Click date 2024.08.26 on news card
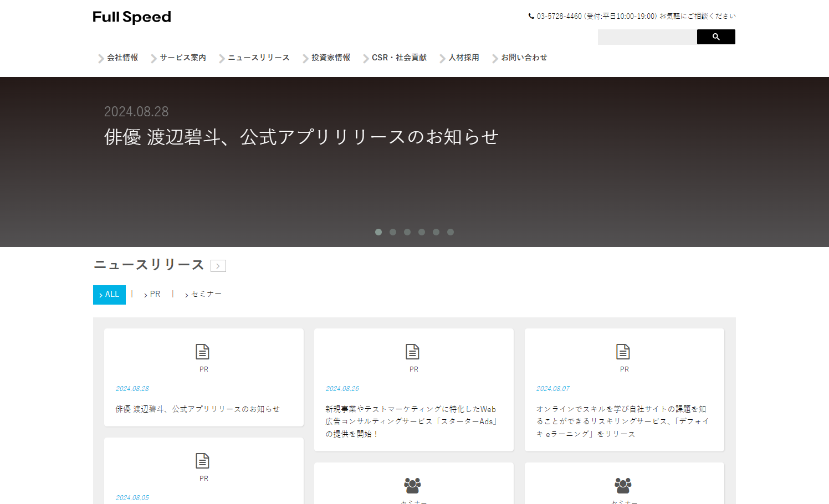829x504 pixels. [x=342, y=389]
